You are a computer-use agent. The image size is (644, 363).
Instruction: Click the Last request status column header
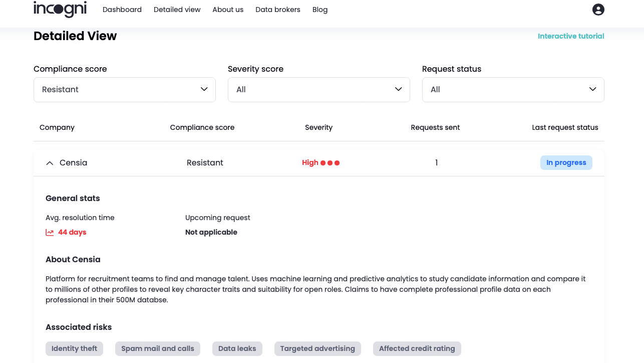pyautogui.click(x=565, y=127)
